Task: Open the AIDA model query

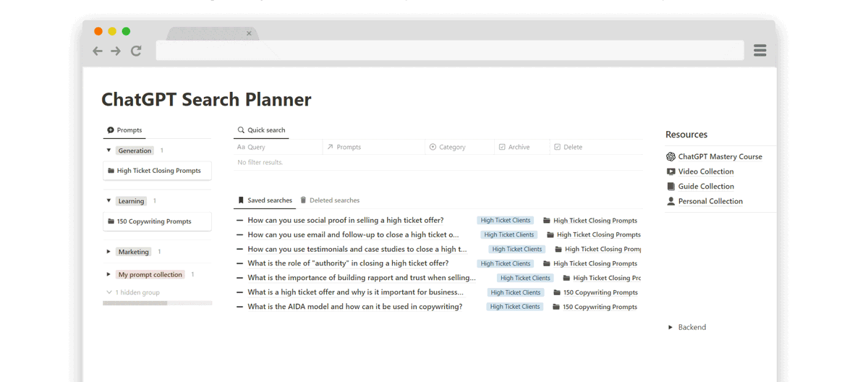Action: point(355,307)
